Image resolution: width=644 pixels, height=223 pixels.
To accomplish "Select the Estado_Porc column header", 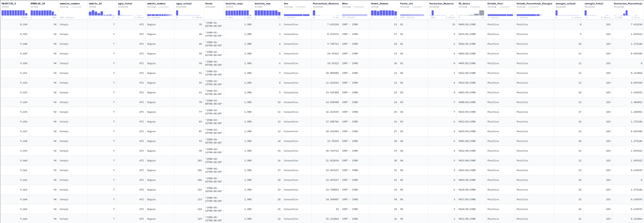I will point(495,3).
